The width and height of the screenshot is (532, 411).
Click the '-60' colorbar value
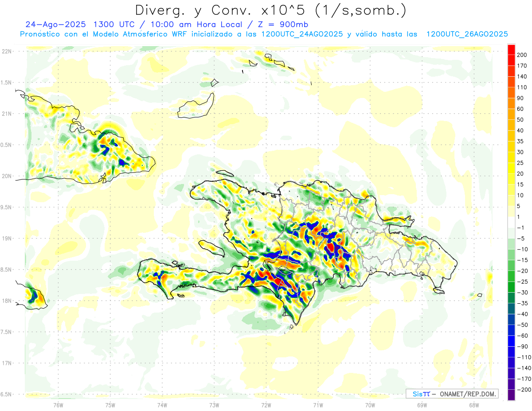tap(522, 336)
